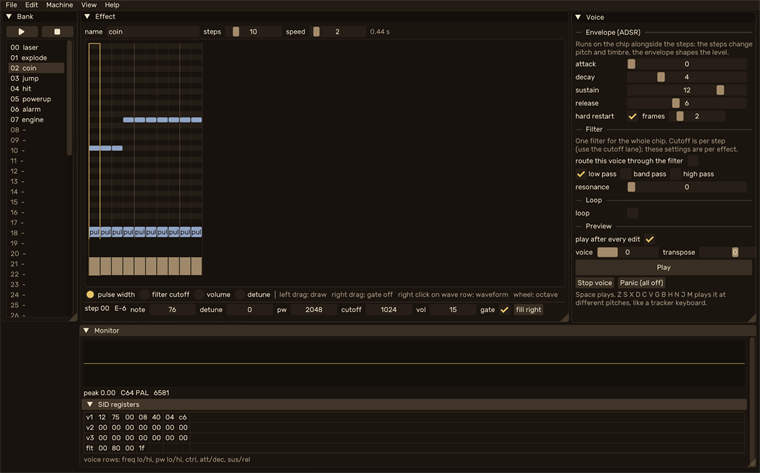Screen dimensions: 760x473
Task: Click the pw value field 2048
Action: click(x=314, y=310)
